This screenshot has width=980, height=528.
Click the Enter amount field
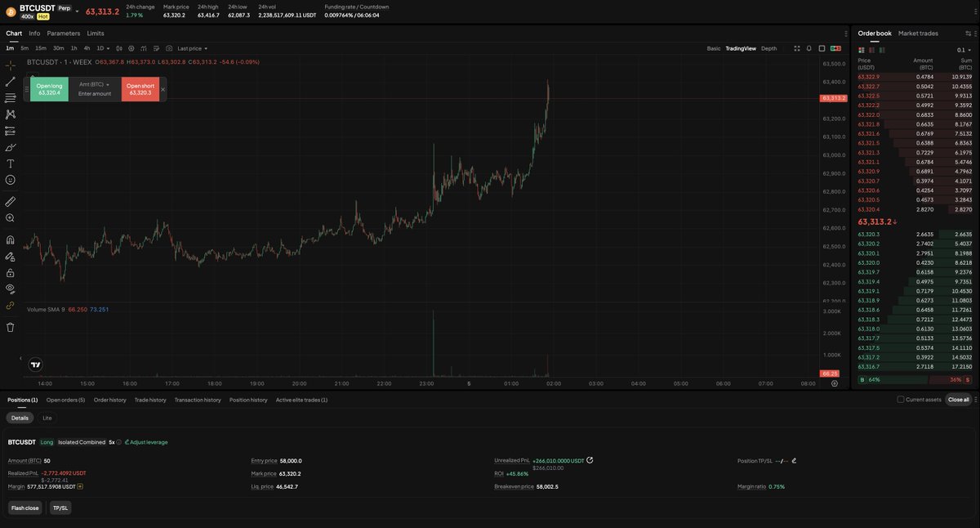point(95,94)
